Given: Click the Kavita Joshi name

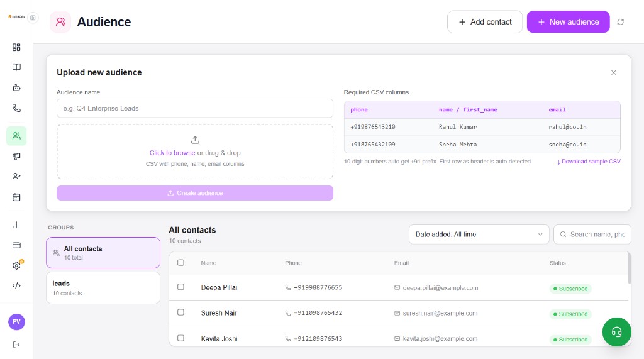Looking at the screenshot, I should point(219,339).
